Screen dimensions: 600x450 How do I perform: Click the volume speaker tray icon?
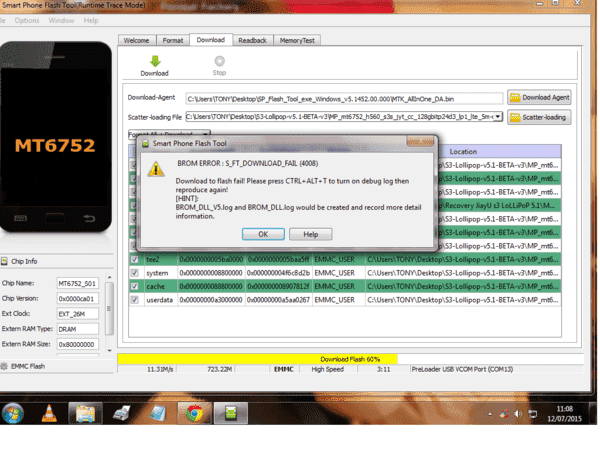pyautogui.click(x=518, y=414)
